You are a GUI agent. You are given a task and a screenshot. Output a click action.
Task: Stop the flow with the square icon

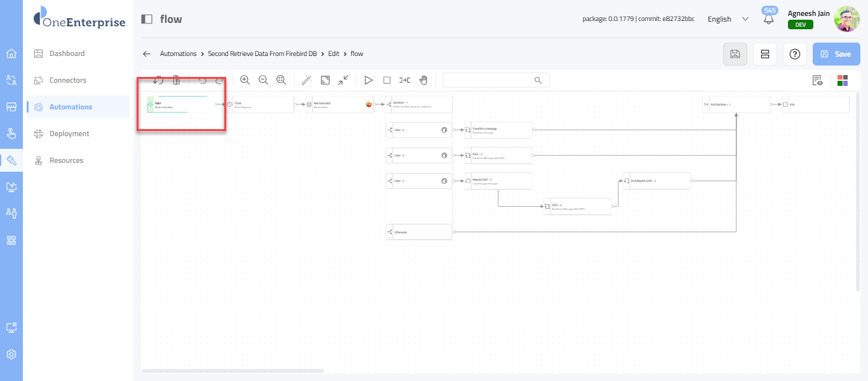(x=386, y=80)
